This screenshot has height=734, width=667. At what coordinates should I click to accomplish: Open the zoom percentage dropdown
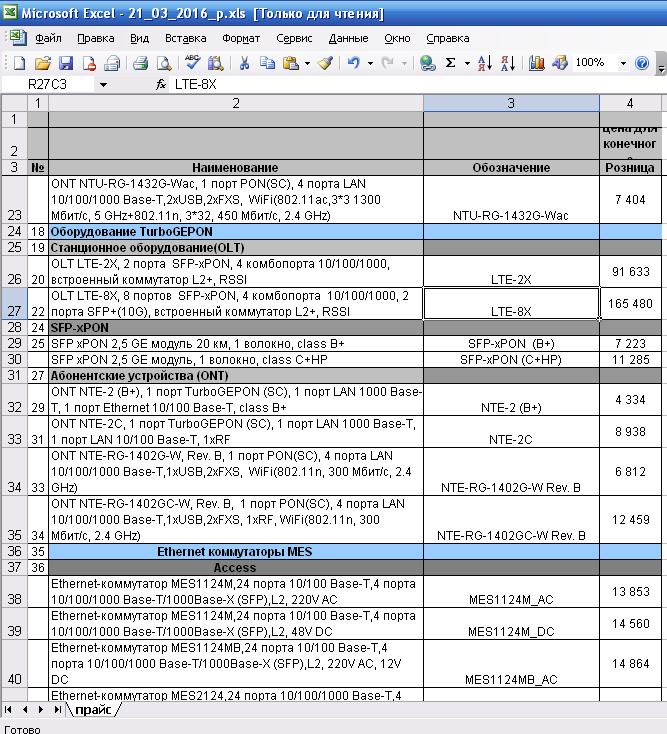623,63
